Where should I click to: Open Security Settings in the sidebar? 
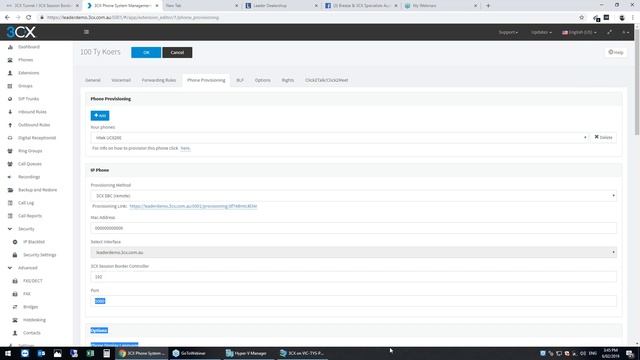click(x=40, y=255)
